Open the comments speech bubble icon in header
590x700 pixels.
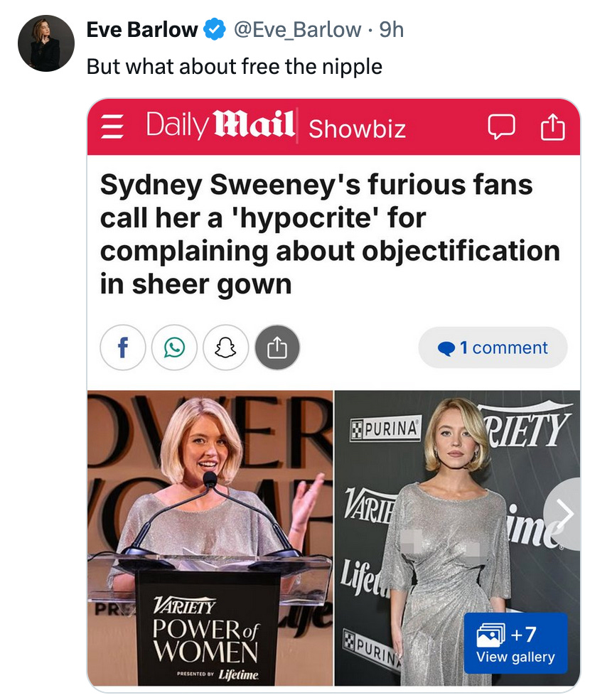pos(501,127)
